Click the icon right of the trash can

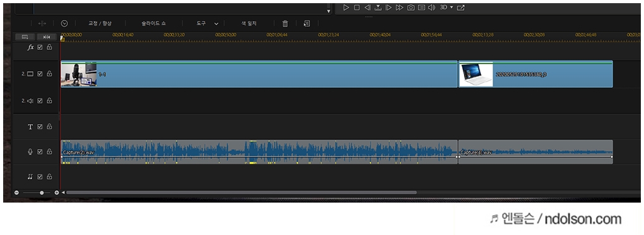point(306,24)
